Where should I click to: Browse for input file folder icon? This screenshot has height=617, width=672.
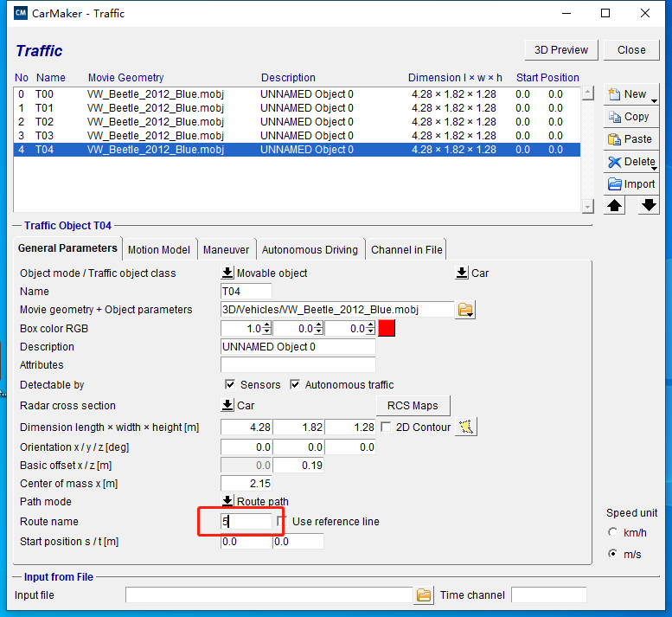(424, 595)
